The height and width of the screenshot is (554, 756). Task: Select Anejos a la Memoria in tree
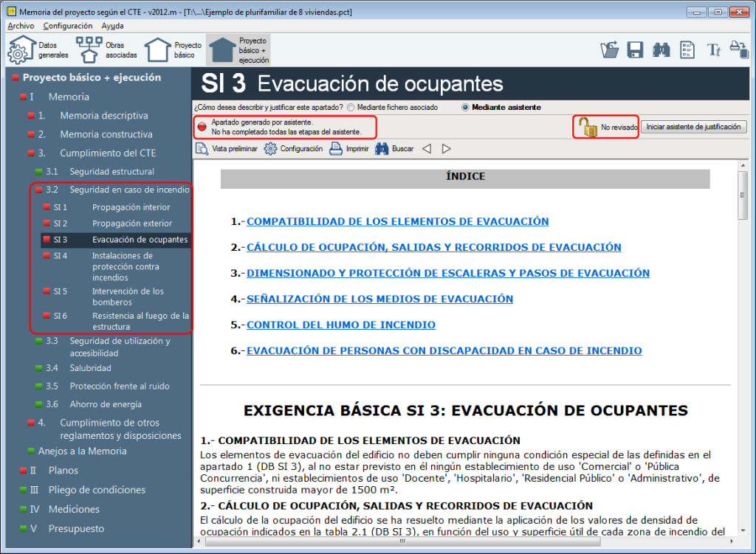[x=82, y=451]
